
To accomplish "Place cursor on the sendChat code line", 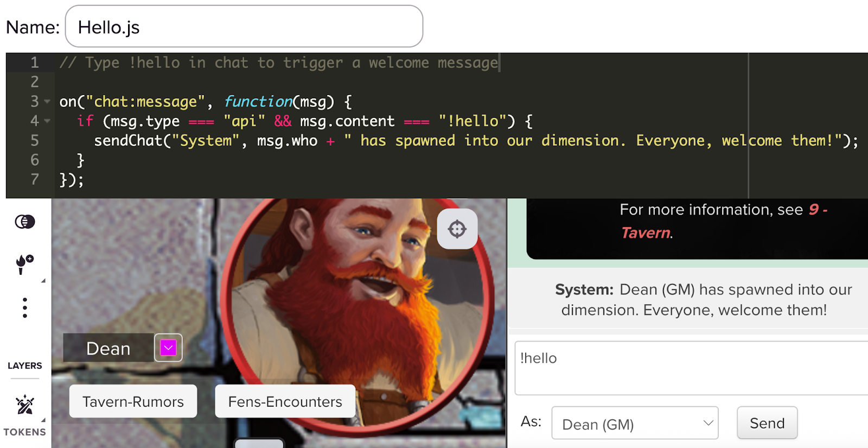I will point(434,141).
